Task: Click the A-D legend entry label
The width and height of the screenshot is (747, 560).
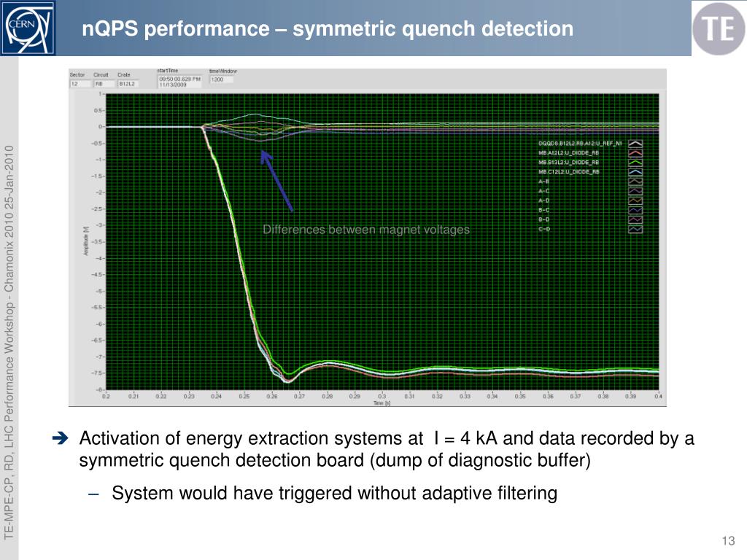Action: [544, 201]
